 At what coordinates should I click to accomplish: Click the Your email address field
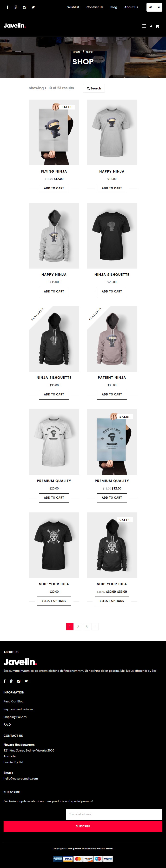(114, 814)
